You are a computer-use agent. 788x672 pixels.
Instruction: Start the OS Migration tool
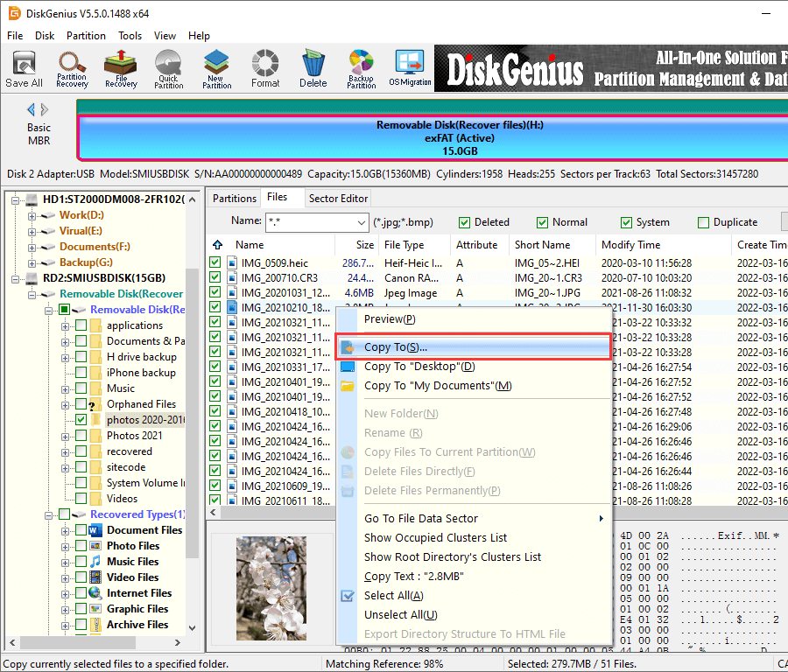click(x=410, y=69)
